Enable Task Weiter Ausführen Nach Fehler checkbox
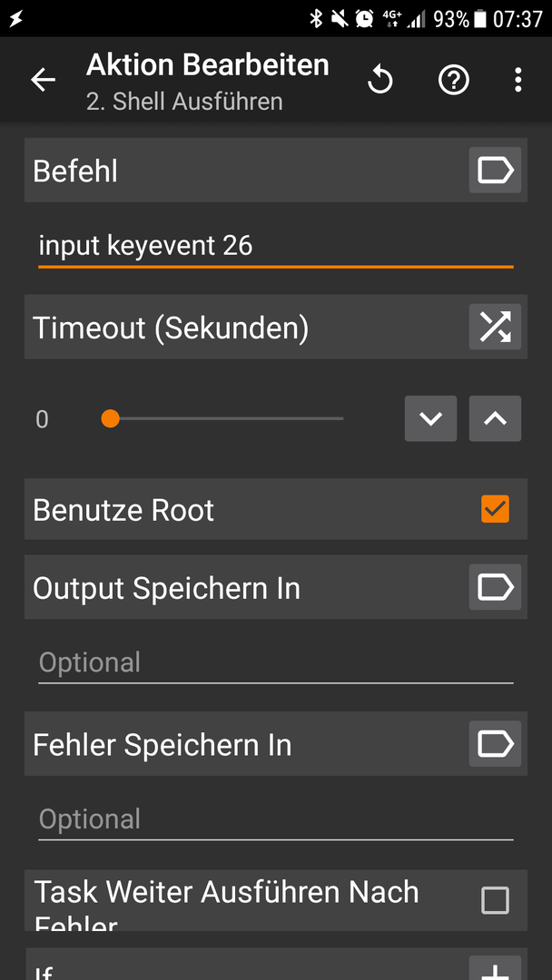This screenshot has width=552, height=980. click(495, 901)
